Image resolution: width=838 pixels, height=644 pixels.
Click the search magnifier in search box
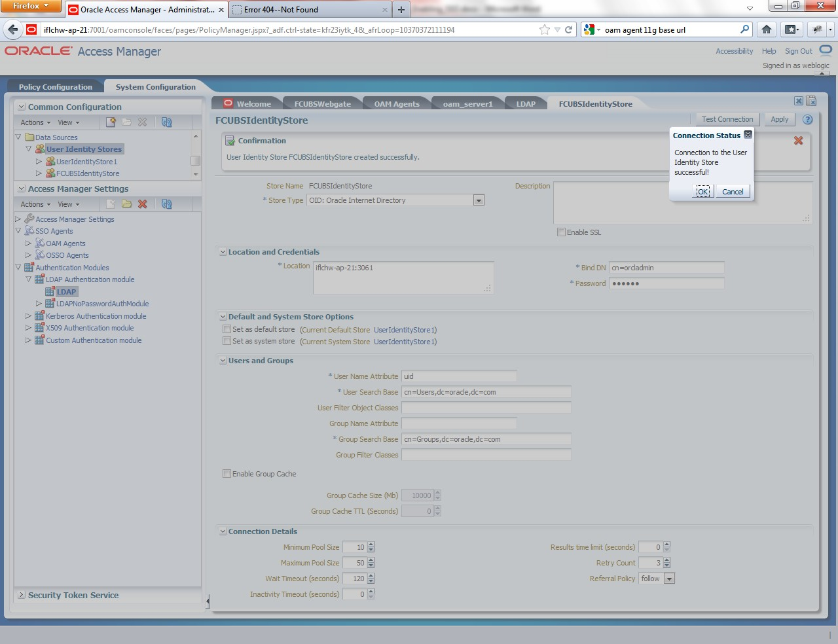[744, 29]
